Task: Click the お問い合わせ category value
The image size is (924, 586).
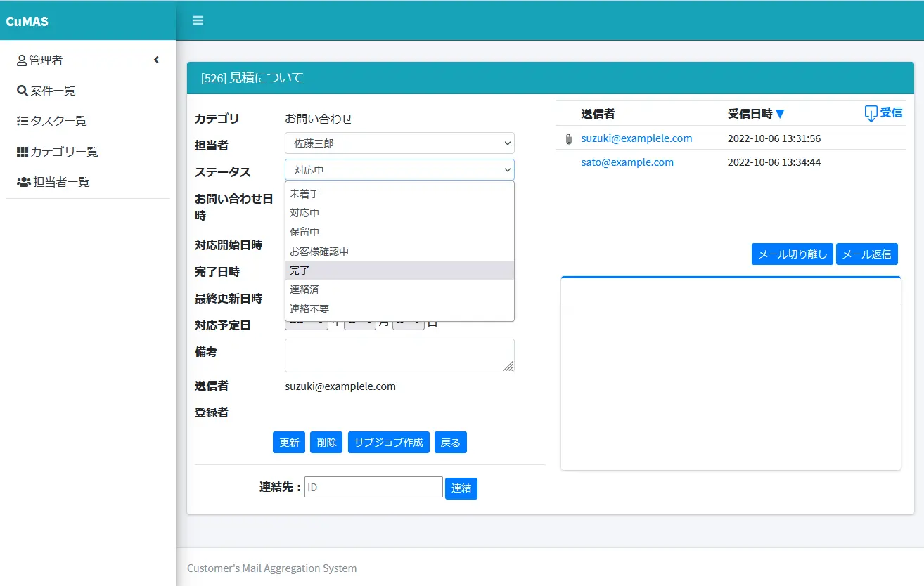Action: point(319,119)
